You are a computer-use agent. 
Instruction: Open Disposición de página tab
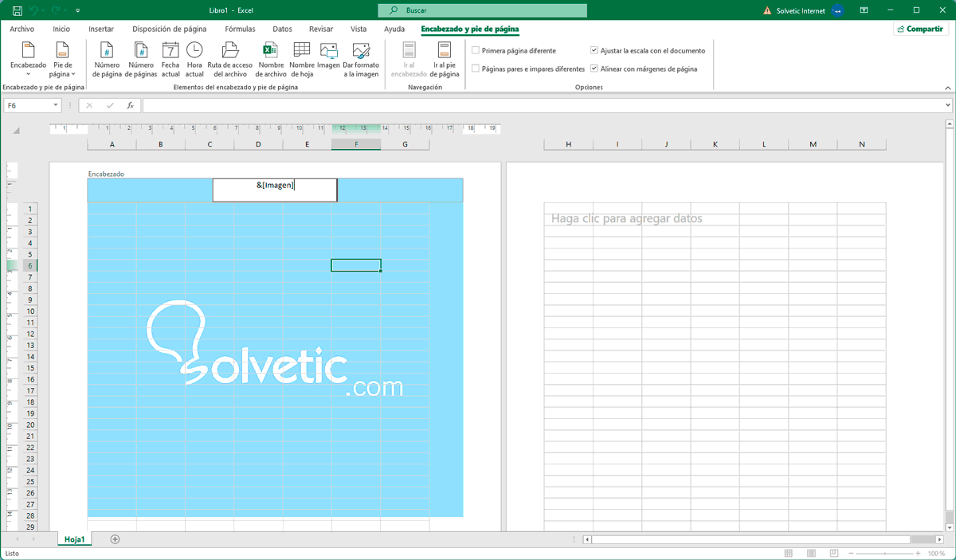[170, 29]
